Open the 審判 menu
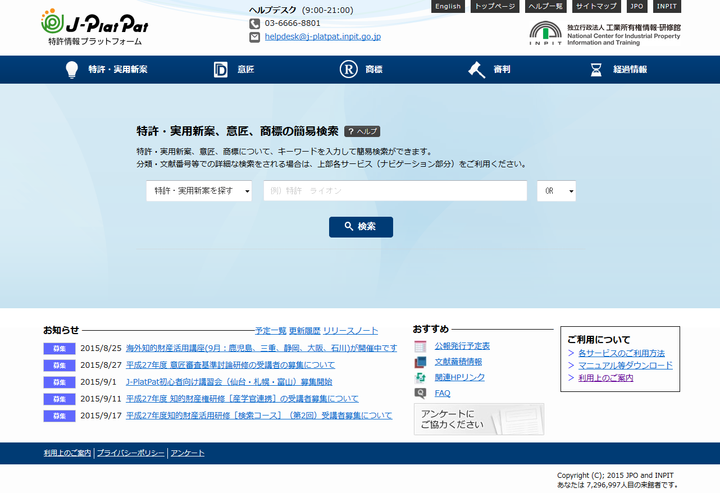This screenshot has height=493, width=720. pyautogui.click(x=502, y=69)
